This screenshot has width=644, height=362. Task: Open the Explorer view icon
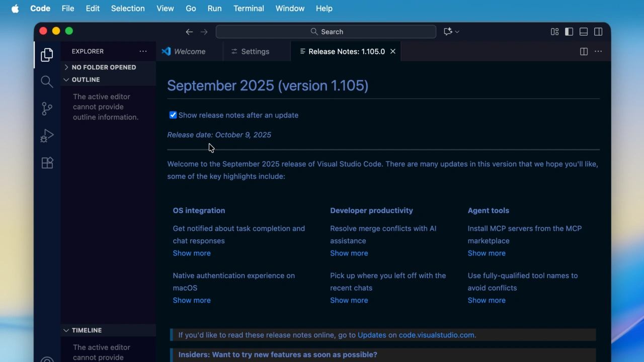[47, 54]
